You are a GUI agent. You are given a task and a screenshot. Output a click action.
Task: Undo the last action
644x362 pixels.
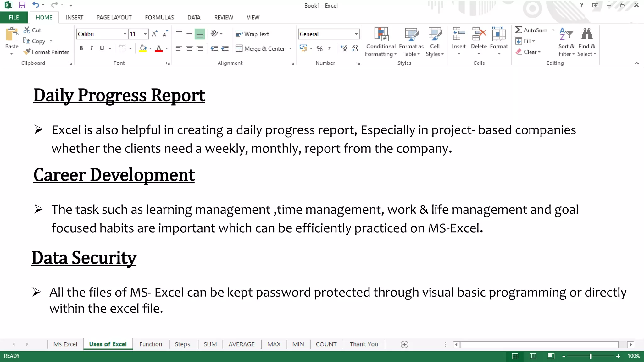36,5
